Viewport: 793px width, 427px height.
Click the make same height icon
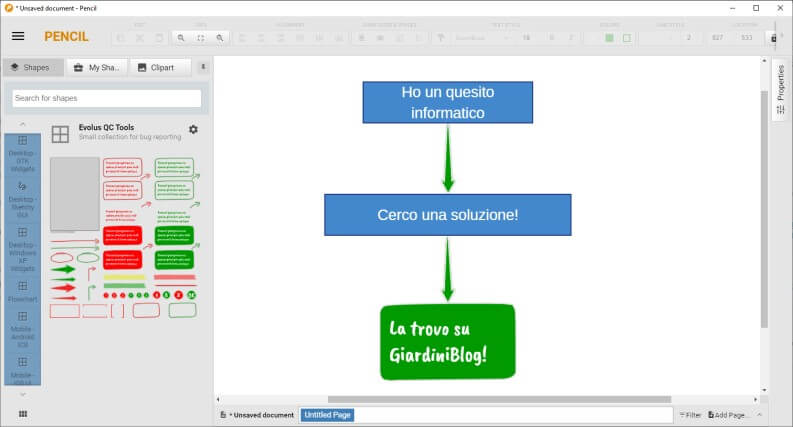(x=380, y=38)
